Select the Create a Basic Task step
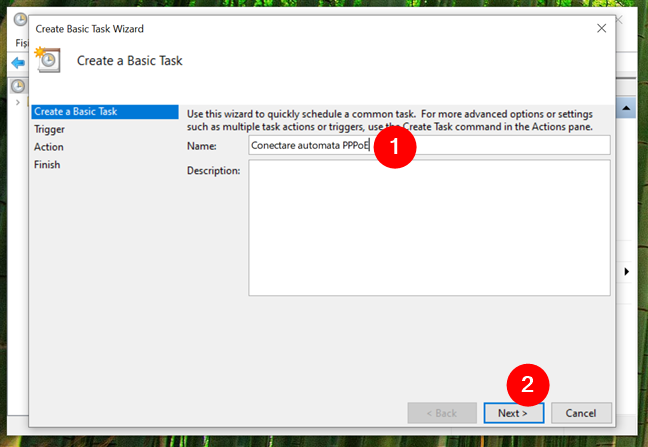The width and height of the screenshot is (648, 447). [105, 112]
